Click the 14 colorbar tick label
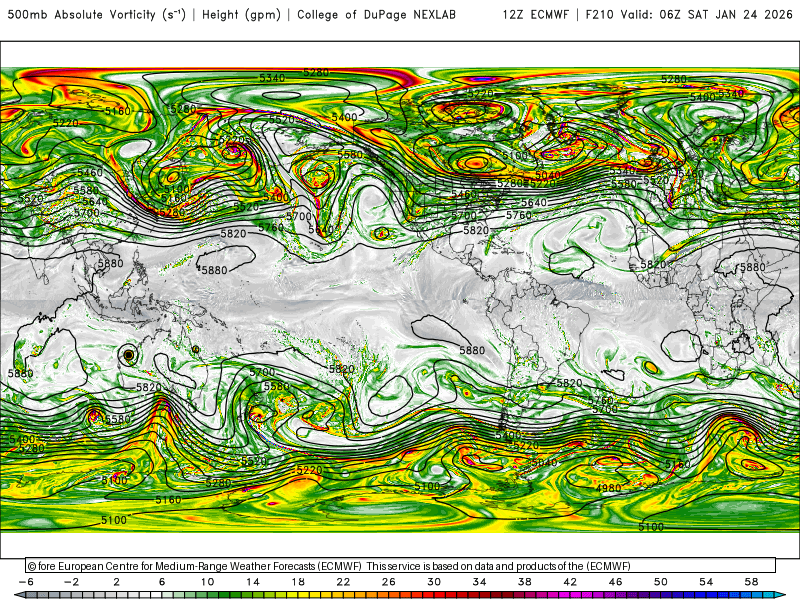Image resolution: width=800 pixels, height=600 pixels. [253, 582]
